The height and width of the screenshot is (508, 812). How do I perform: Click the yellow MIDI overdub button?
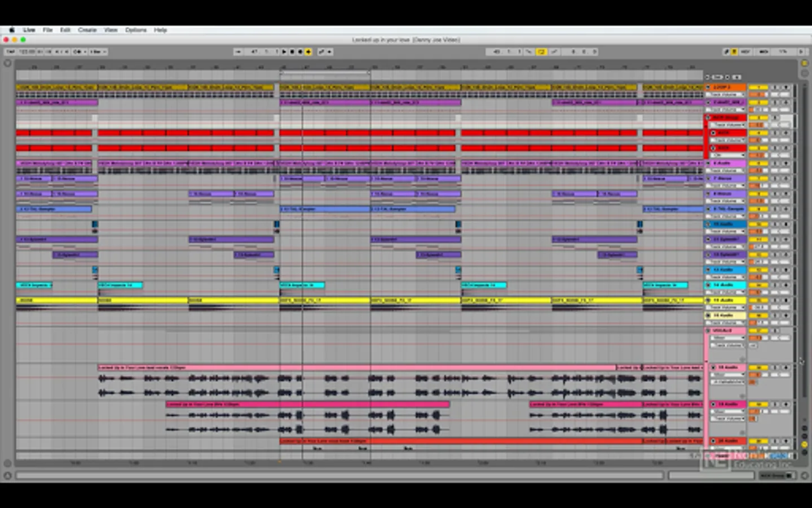(308, 51)
